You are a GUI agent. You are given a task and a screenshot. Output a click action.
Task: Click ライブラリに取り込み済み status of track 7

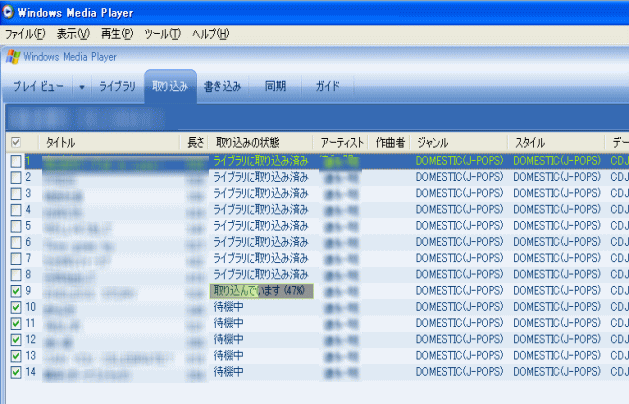261,258
